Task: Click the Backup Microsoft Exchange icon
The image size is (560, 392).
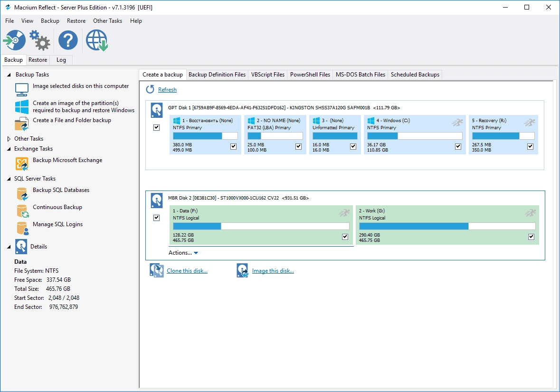Action: click(x=21, y=164)
